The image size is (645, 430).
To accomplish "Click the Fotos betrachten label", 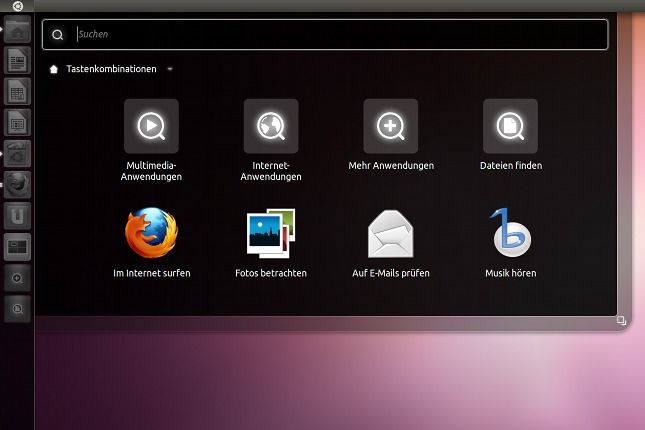I will click(271, 273).
